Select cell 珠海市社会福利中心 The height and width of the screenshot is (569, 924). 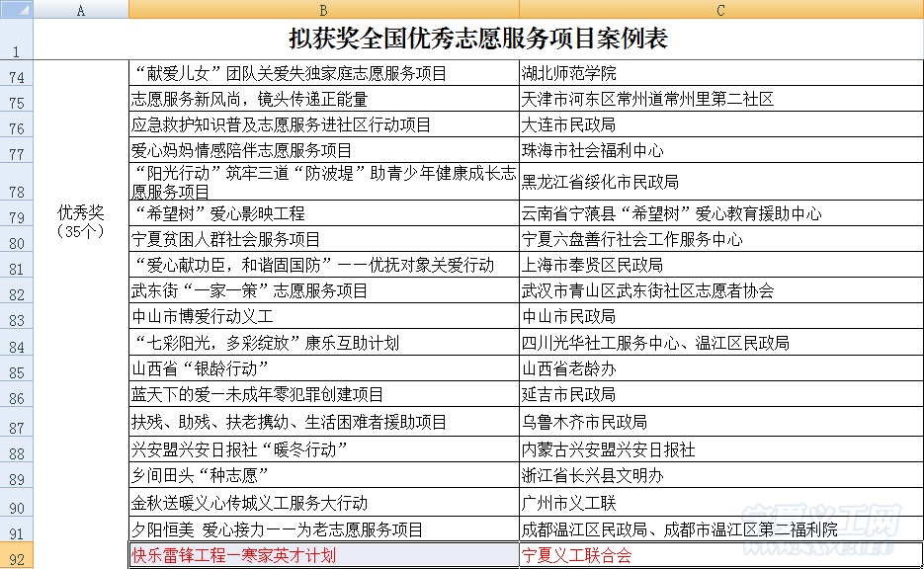tap(721, 150)
